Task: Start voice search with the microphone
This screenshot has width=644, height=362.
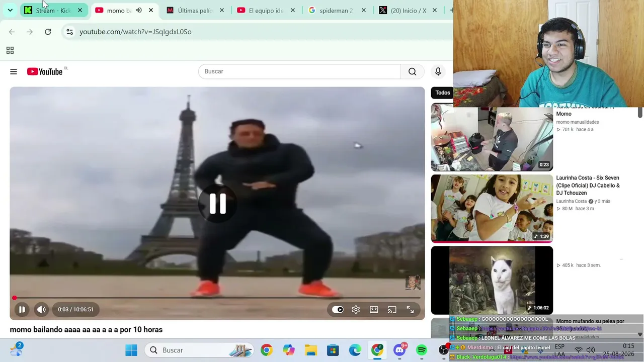Action: point(438,71)
